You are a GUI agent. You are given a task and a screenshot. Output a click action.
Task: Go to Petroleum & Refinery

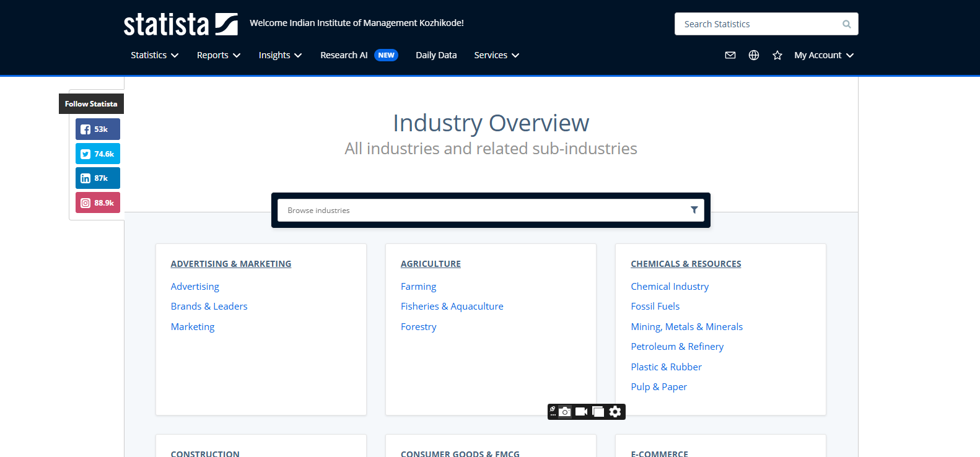(676, 347)
